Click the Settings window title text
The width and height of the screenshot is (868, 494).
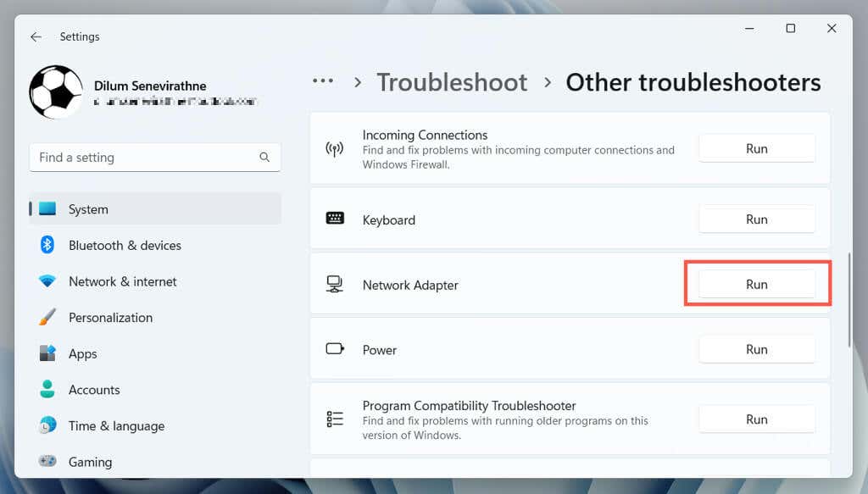pos(80,36)
